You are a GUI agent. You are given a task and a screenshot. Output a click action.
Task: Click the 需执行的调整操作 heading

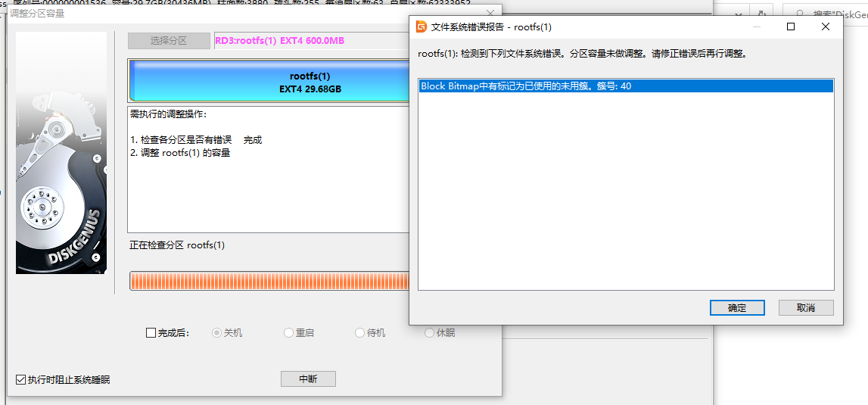click(x=168, y=114)
